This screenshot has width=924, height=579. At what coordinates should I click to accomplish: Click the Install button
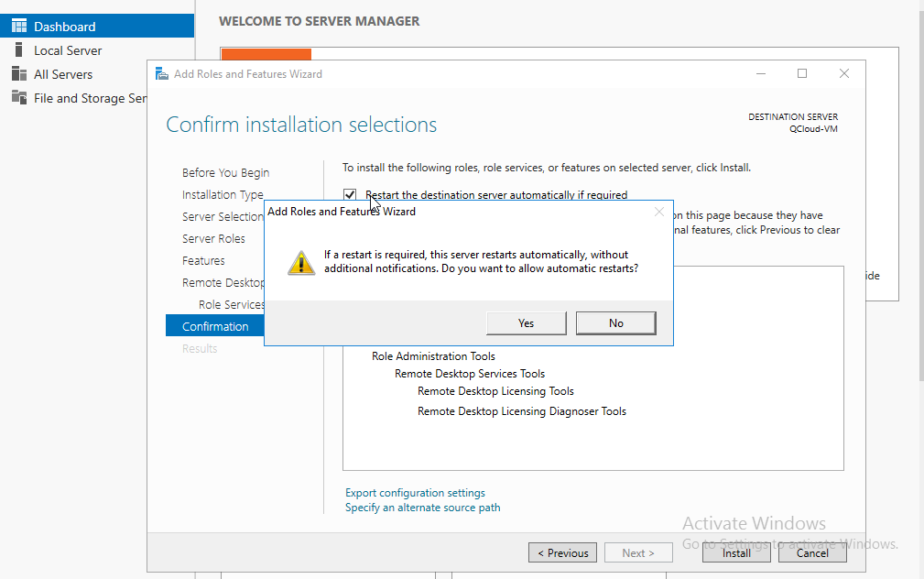pos(736,553)
